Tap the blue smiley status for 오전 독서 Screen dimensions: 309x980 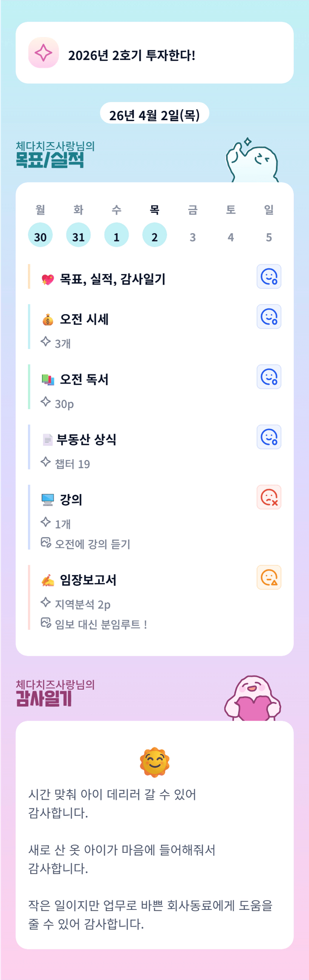point(269,377)
